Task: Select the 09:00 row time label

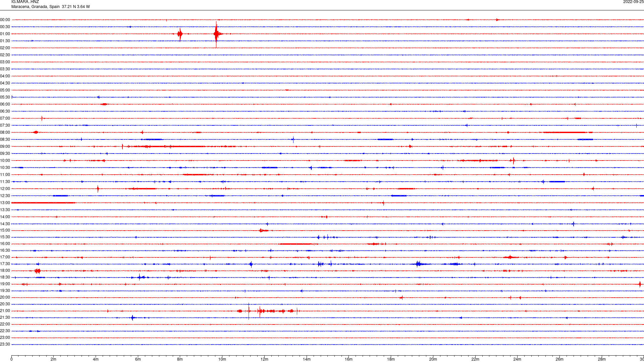Action: [5, 146]
